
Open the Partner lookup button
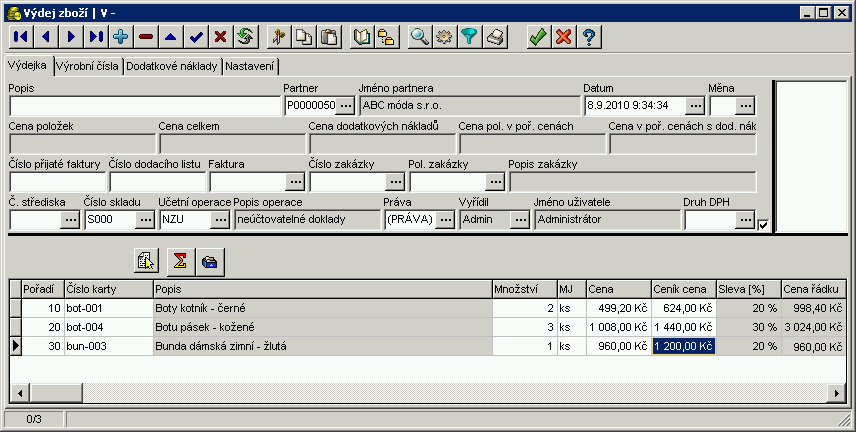(x=345, y=104)
